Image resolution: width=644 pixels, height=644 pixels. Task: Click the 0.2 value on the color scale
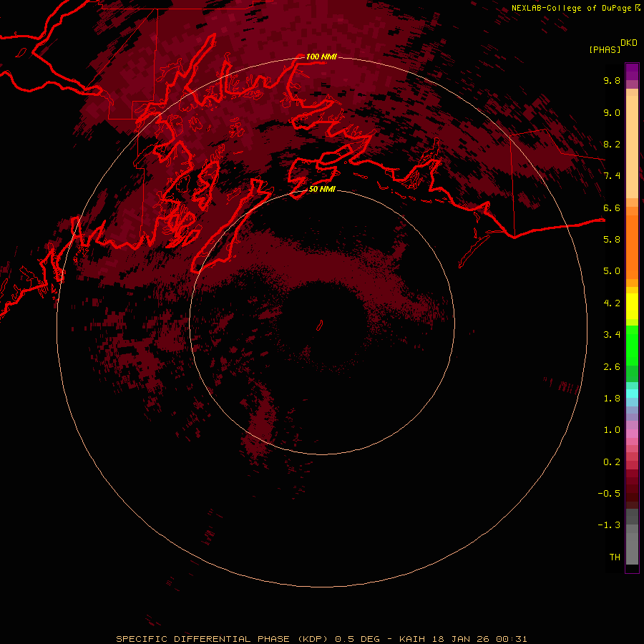tap(612, 462)
